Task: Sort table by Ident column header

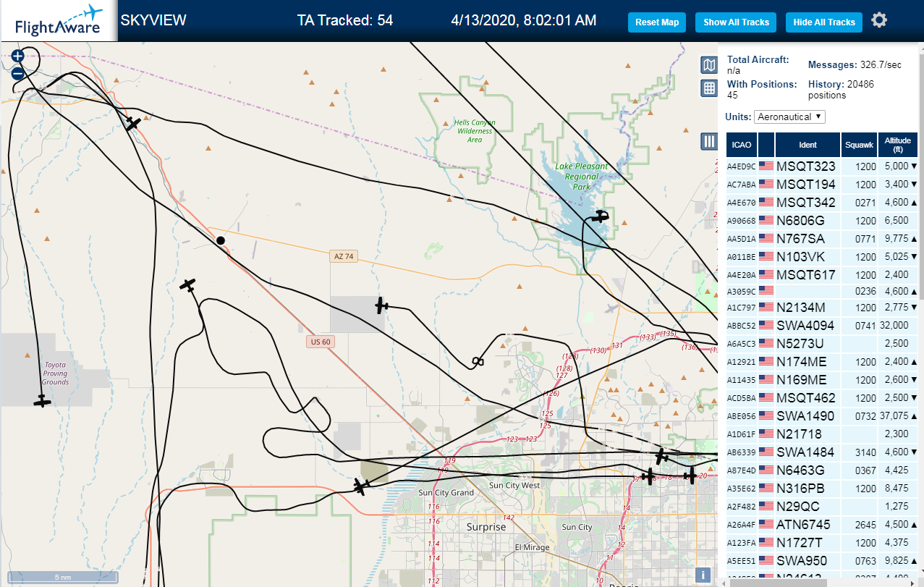Action: (808, 145)
